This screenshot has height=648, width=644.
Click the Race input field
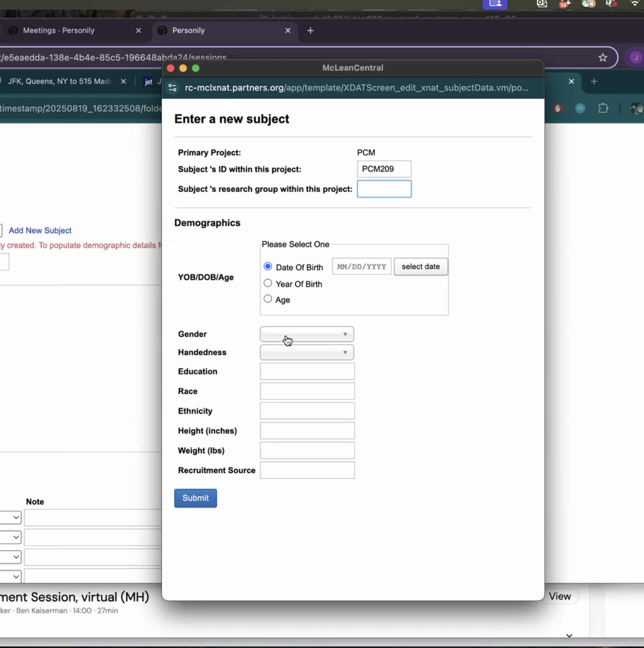click(x=307, y=391)
